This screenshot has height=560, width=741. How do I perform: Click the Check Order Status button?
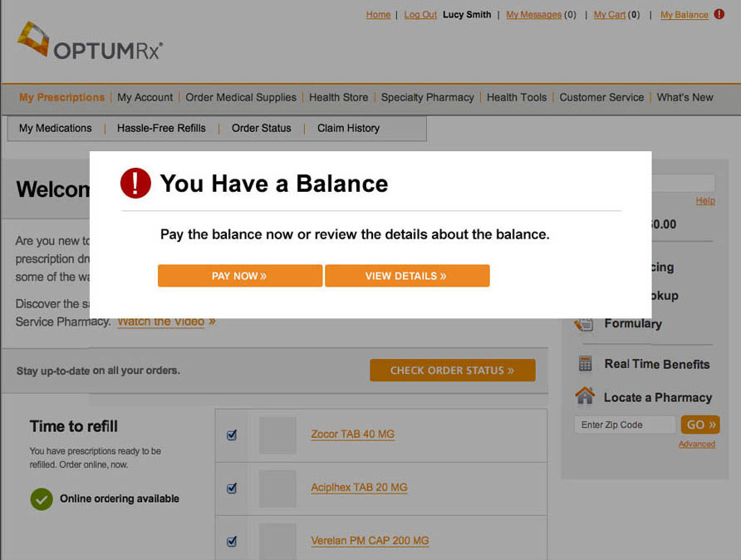point(452,371)
